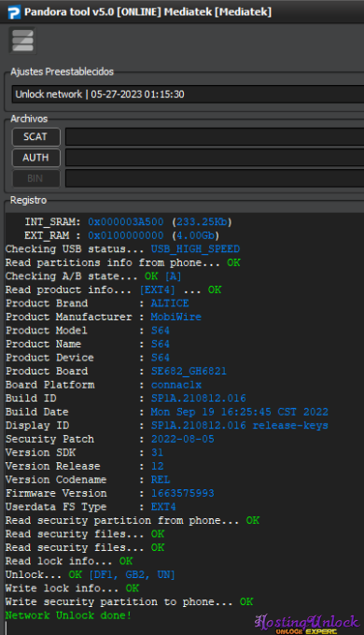364x635 pixels.
Task: Click the Firmware Version 1663575993 value
Action: tap(183, 493)
